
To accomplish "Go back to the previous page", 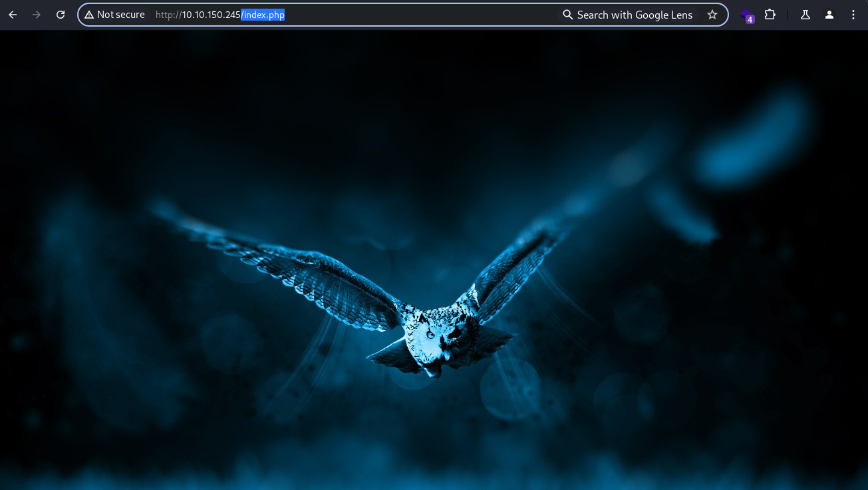I will (x=13, y=15).
